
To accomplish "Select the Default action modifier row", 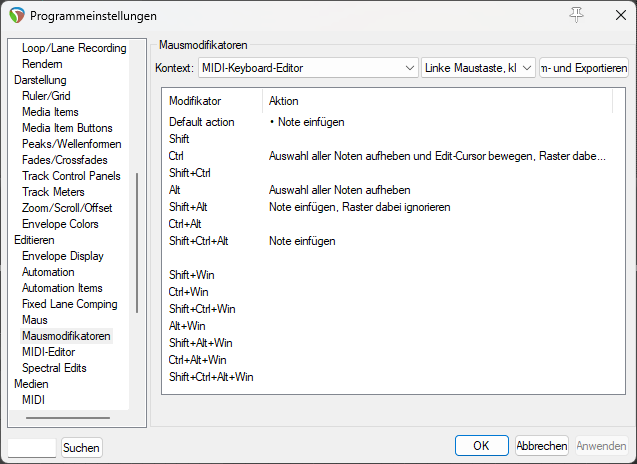I will pyautogui.click(x=201, y=122).
